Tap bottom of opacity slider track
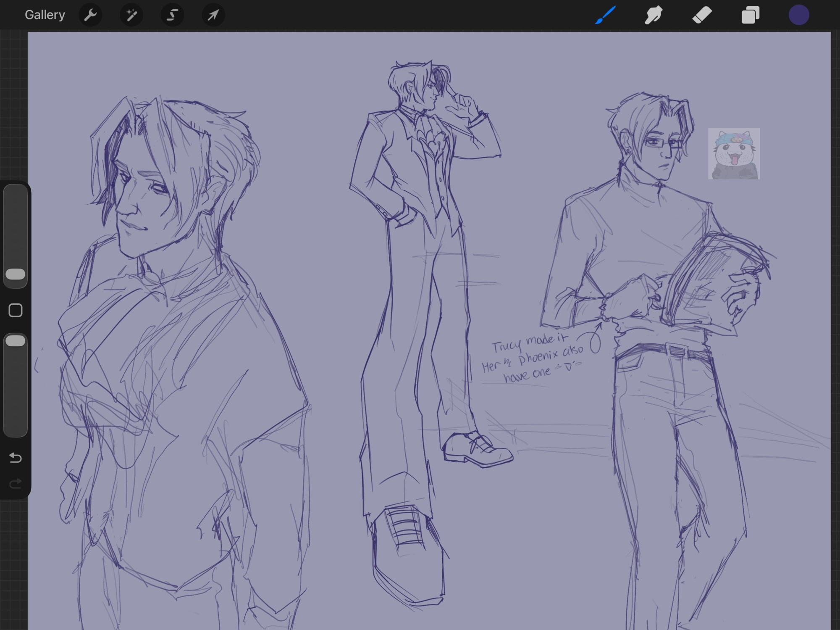Viewport: 840px width, 630px height. click(x=16, y=428)
